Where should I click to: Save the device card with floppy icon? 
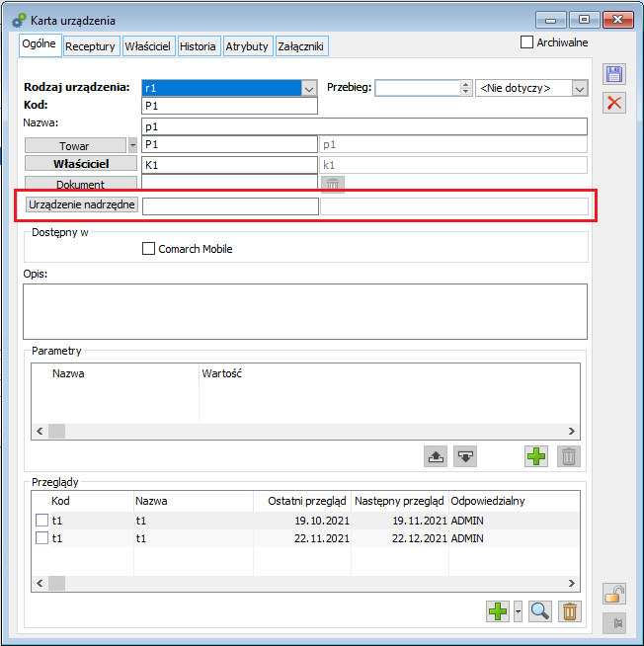coord(614,74)
